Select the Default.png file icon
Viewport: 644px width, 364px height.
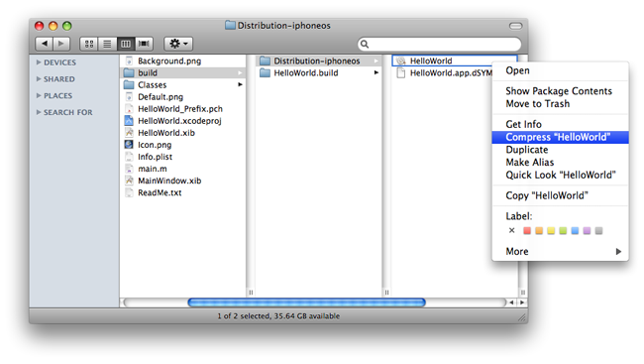[x=129, y=96]
